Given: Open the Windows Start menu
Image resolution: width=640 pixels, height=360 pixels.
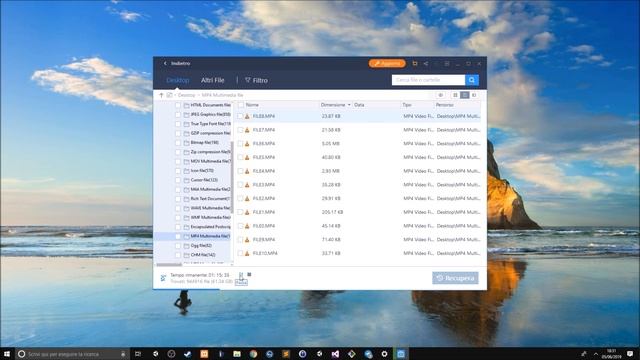Looking at the screenshot, I should (x=7, y=354).
